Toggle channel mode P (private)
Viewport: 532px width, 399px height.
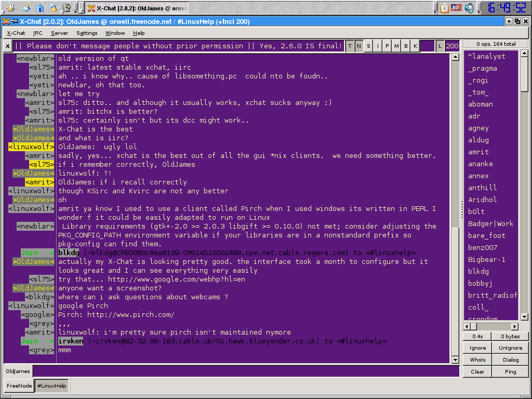point(387,46)
